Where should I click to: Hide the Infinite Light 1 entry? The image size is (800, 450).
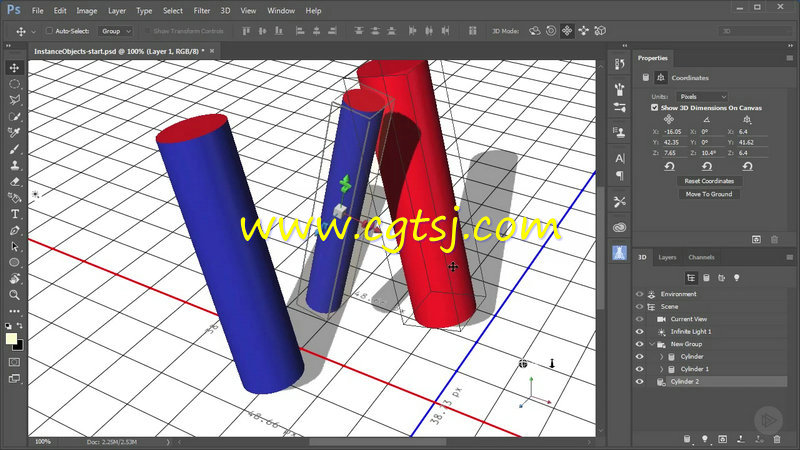(639, 332)
